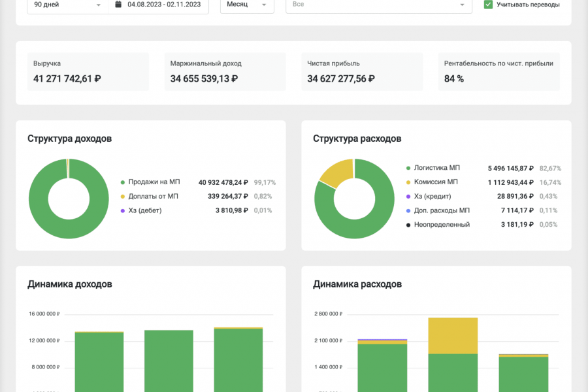The image size is (588, 392).
Task: Click the tall yellow bar in 'Динамика расходов'
Action: coord(453,336)
